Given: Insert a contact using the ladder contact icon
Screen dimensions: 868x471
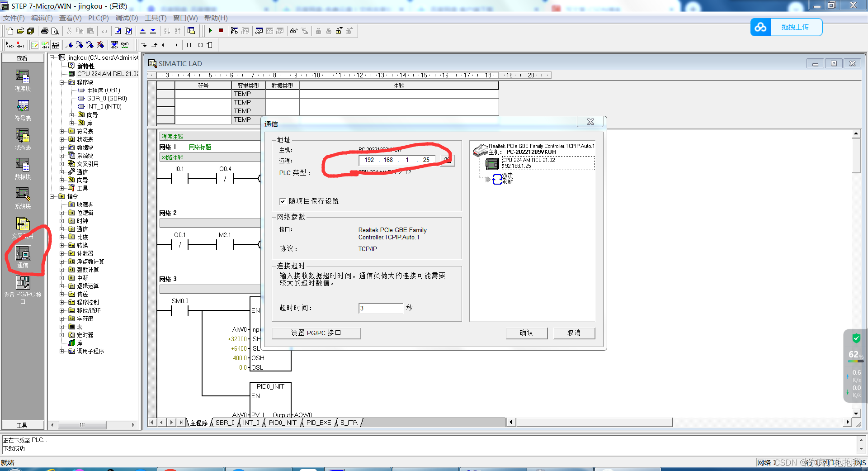Looking at the screenshot, I should (189, 45).
